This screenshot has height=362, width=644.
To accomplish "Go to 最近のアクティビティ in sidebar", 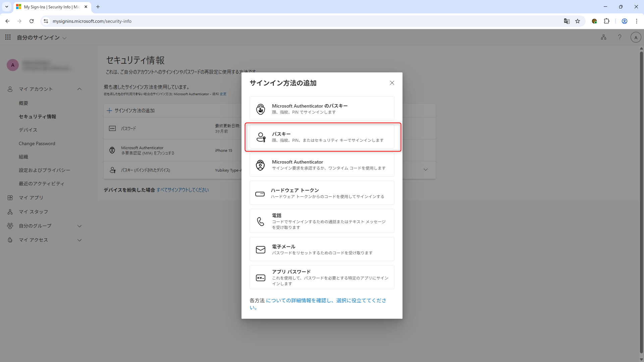I will tap(42, 184).
